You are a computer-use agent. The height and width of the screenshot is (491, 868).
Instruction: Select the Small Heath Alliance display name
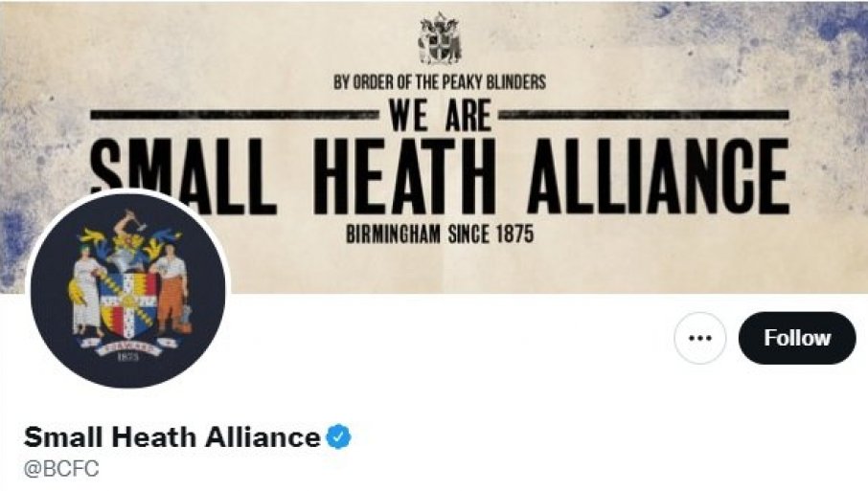172,436
